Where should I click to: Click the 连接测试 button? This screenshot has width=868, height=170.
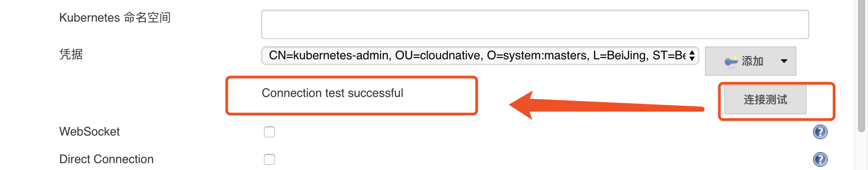click(765, 100)
